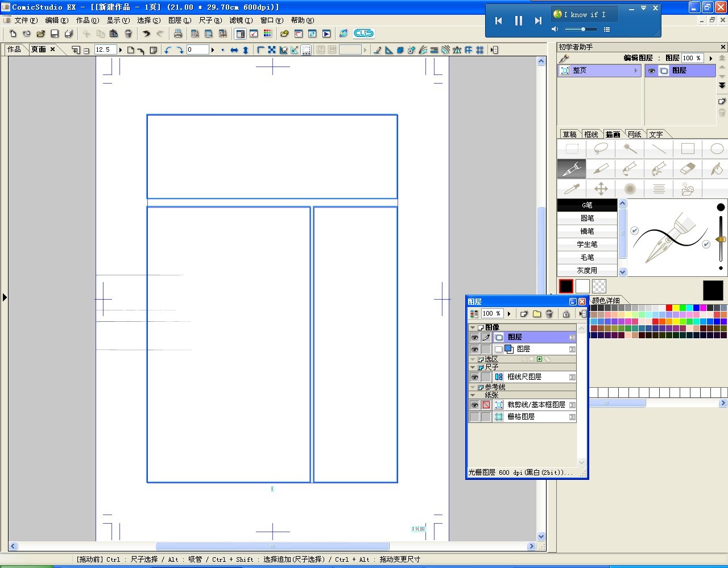
Task: Toggle visibility of the 裁剪线/基本框图层 layer
Action: (474, 405)
